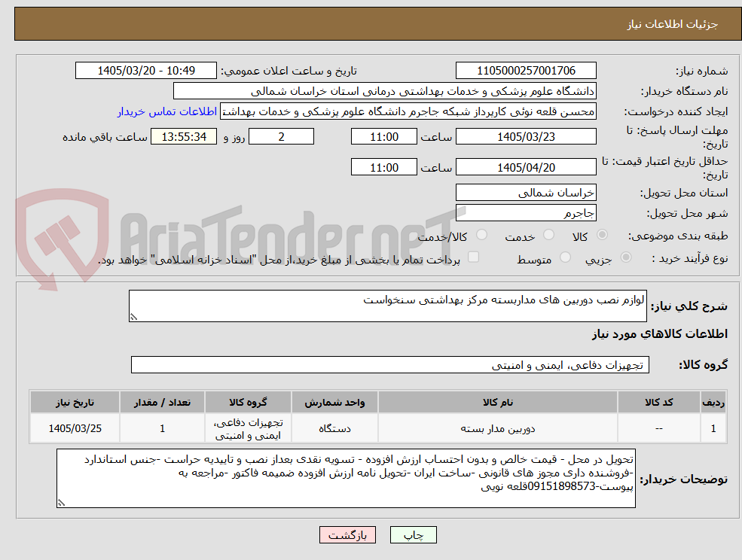Select the جزیی purchase type radio

pos(625,257)
